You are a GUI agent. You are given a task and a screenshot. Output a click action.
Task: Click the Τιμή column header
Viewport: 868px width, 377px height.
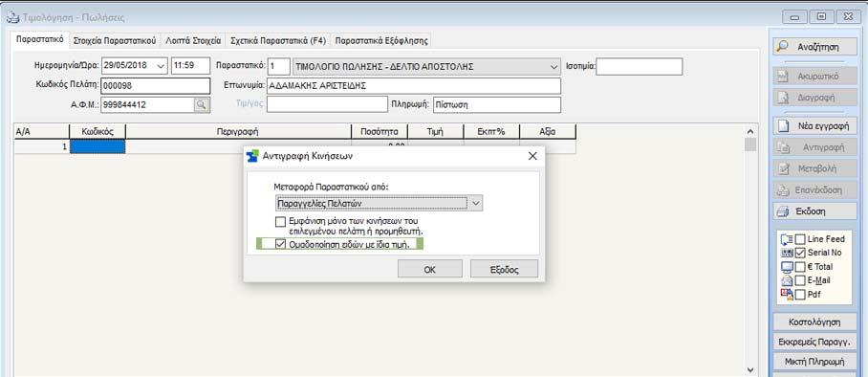click(436, 132)
